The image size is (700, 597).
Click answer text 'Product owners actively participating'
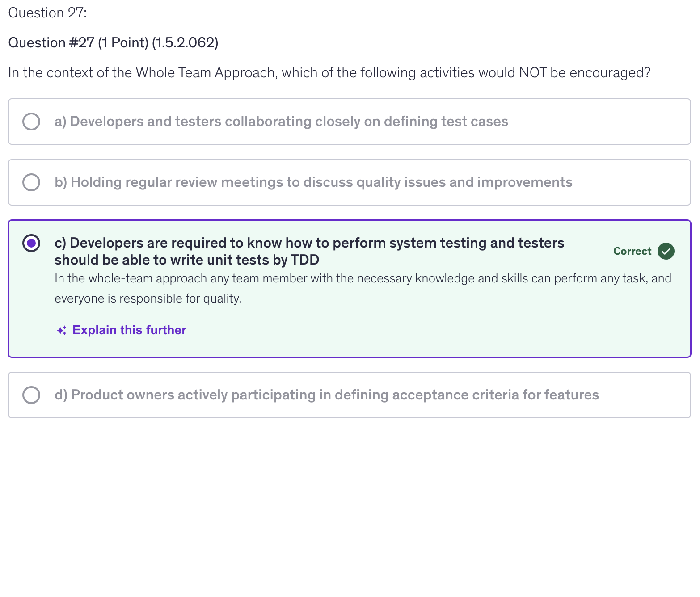tap(193, 395)
